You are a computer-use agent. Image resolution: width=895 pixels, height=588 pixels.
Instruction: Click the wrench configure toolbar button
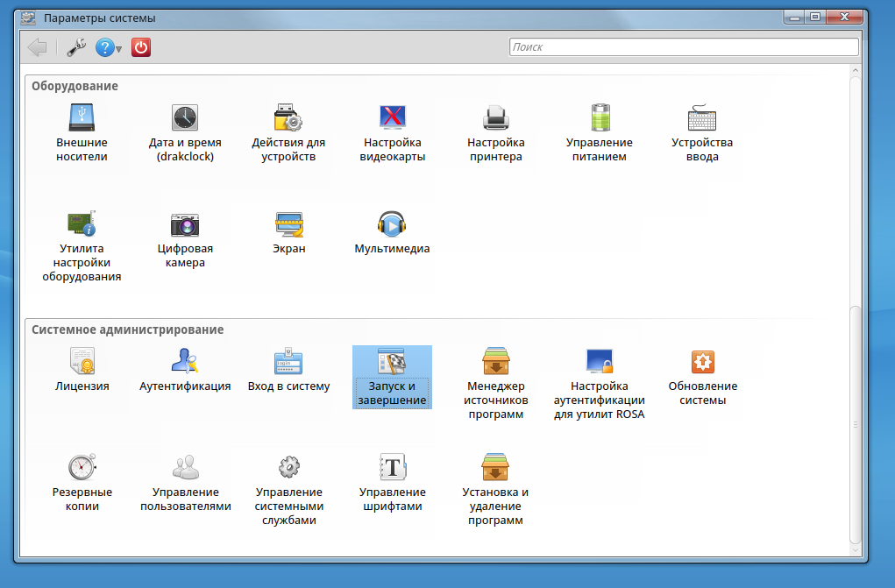(x=76, y=47)
